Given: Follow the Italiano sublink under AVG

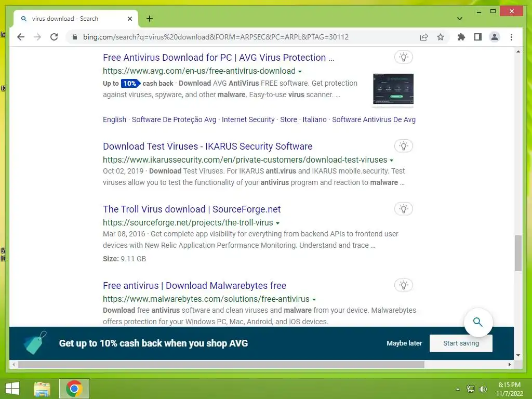Looking at the screenshot, I should [x=314, y=119].
